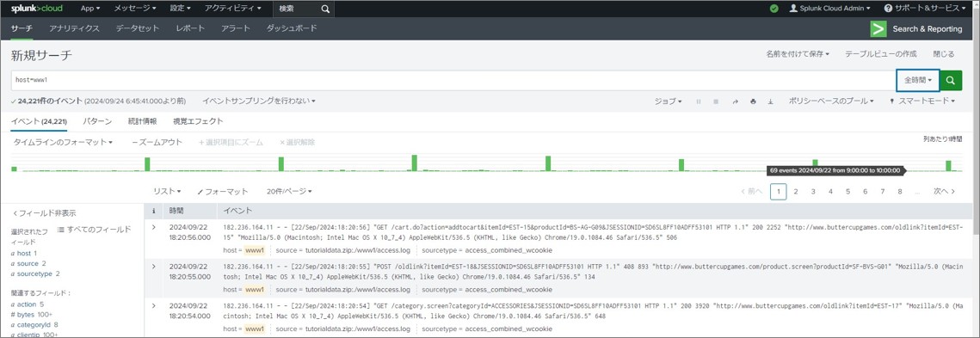The height and width of the screenshot is (338, 980).
Task: Click inside the host=www1 search query field
Action: (453, 81)
